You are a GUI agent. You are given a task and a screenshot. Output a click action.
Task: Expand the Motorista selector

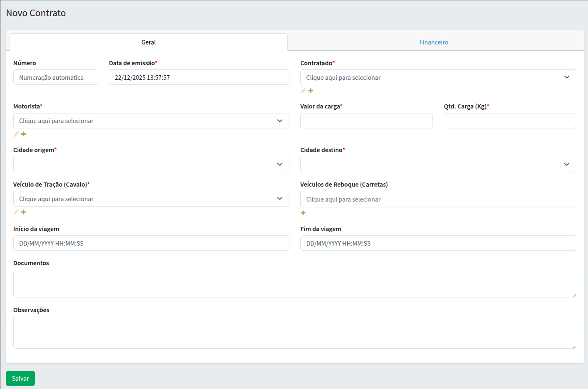tap(151, 121)
